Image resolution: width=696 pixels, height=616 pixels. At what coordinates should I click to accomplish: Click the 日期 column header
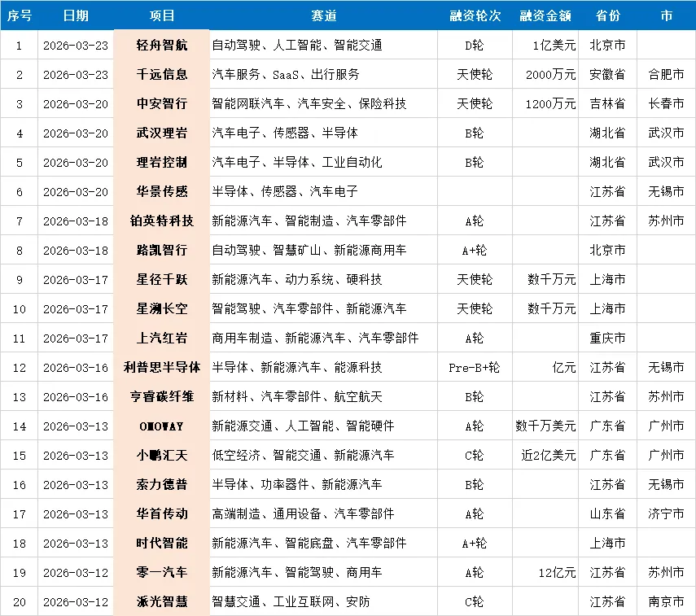pos(76,15)
